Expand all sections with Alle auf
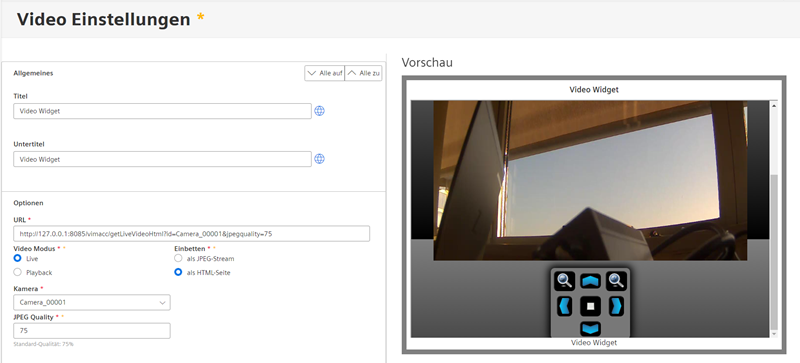800x363 pixels. tap(324, 73)
